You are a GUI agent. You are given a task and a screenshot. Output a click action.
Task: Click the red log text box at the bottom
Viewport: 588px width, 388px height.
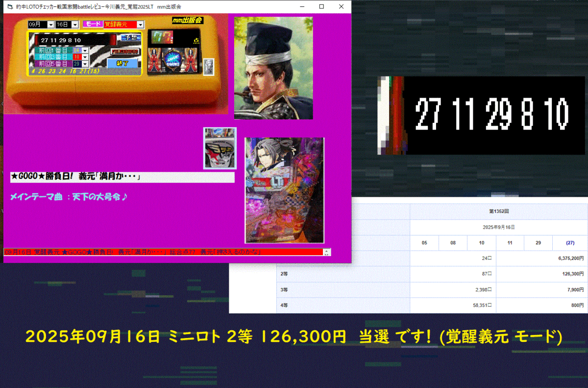[163, 252]
